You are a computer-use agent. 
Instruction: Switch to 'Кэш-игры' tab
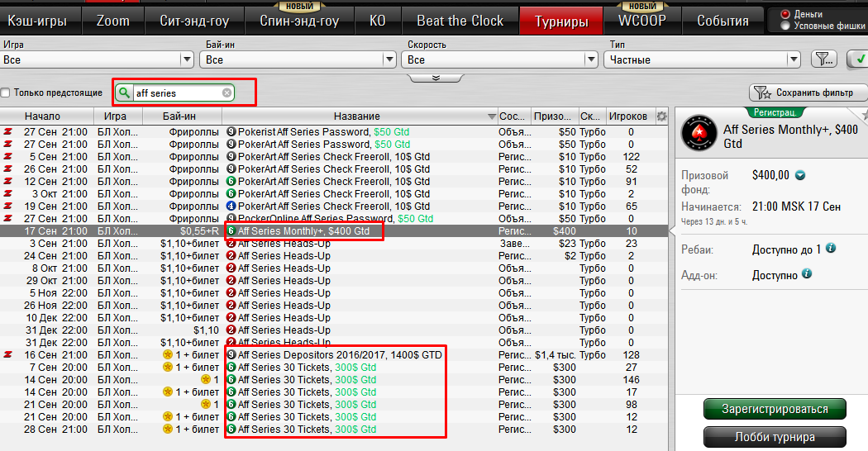(37, 21)
